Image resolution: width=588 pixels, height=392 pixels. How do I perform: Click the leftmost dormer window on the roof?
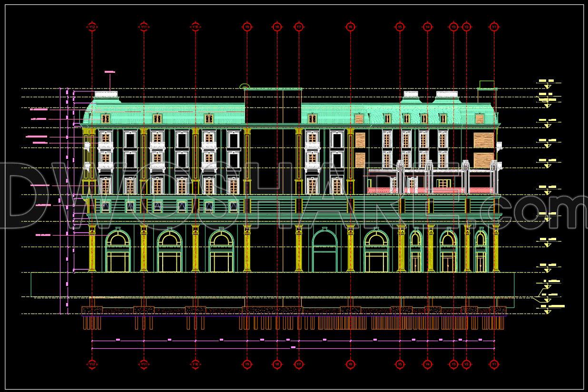[106, 118]
